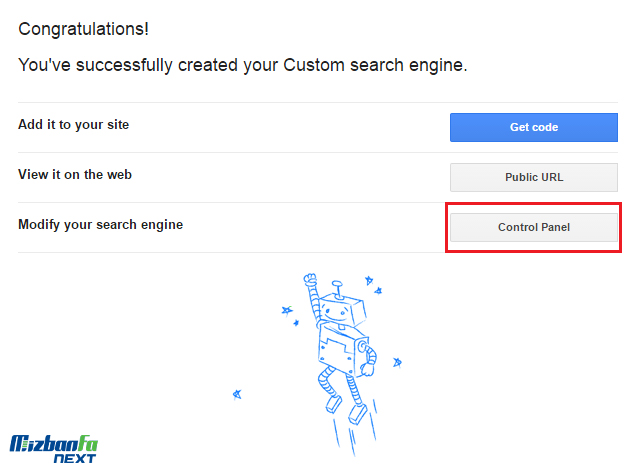The width and height of the screenshot is (636, 472).
Task: Click the robot's raised fist
Action: (x=309, y=281)
